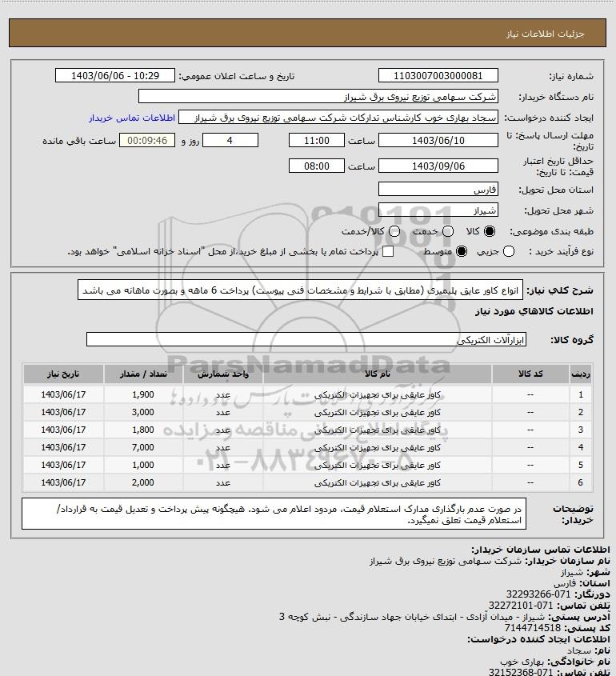Select the quantity cell 7,000
Image resolution: width=616 pixels, height=676 pixels.
(143, 447)
